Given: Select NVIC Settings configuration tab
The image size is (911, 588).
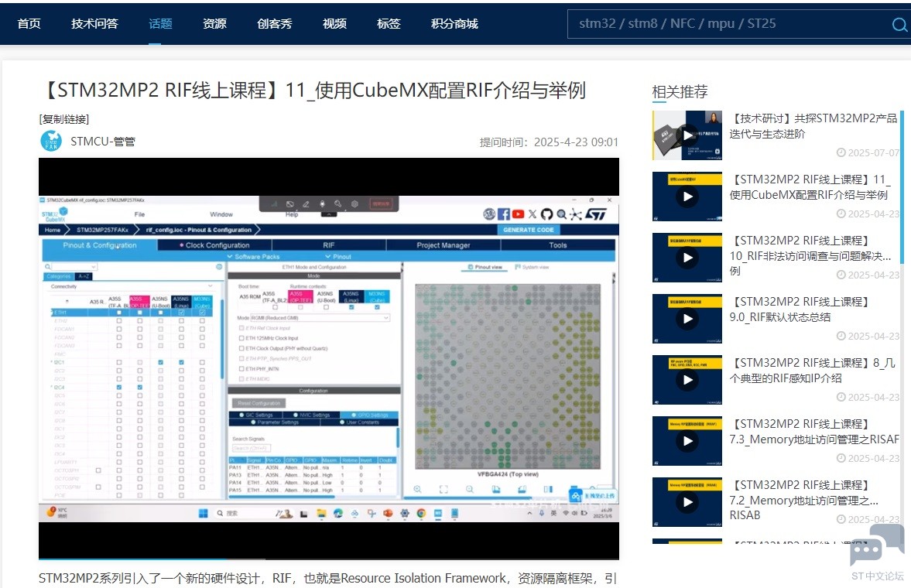Looking at the screenshot, I should (312, 415).
